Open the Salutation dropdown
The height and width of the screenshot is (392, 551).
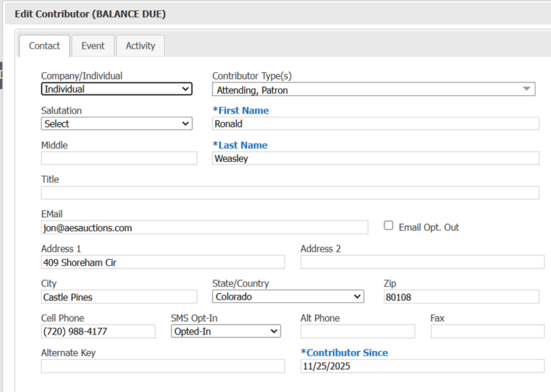[117, 123]
